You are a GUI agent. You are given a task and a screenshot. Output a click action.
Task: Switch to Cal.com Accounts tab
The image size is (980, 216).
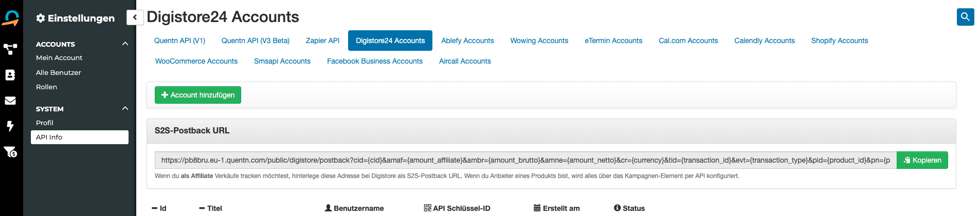pyautogui.click(x=688, y=41)
